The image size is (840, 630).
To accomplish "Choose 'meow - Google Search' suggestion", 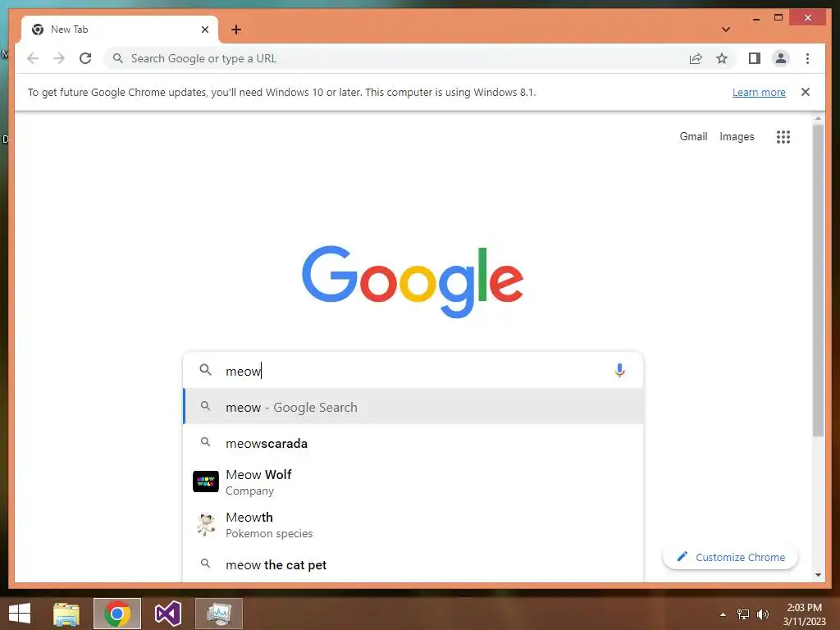I will (x=413, y=407).
